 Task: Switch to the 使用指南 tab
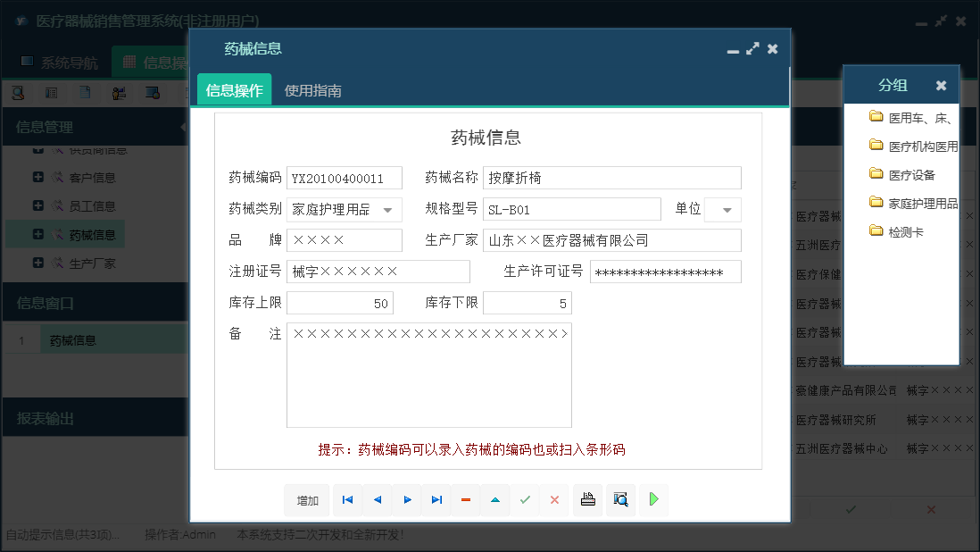click(x=313, y=90)
